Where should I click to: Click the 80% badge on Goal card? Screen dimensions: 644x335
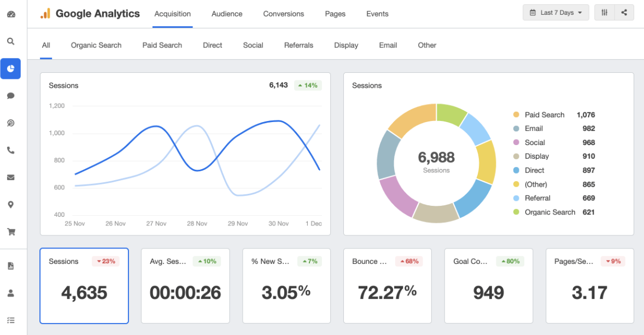pos(511,262)
